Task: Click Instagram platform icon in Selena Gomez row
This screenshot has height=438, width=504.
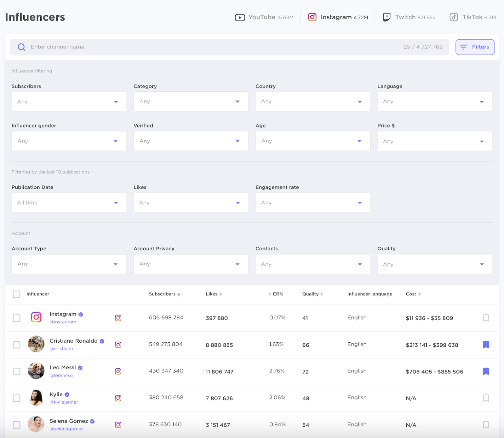Action: [118, 425]
